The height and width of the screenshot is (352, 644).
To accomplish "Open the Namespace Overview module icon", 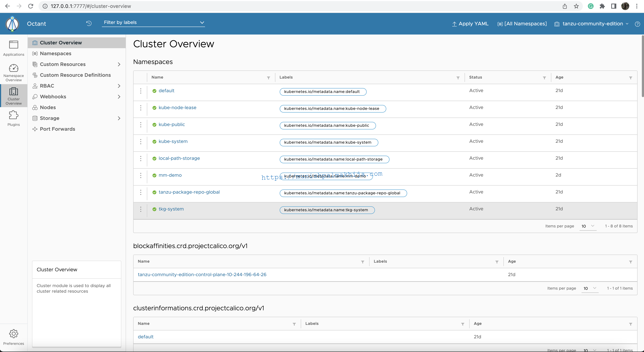I will pyautogui.click(x=13, y=68).
